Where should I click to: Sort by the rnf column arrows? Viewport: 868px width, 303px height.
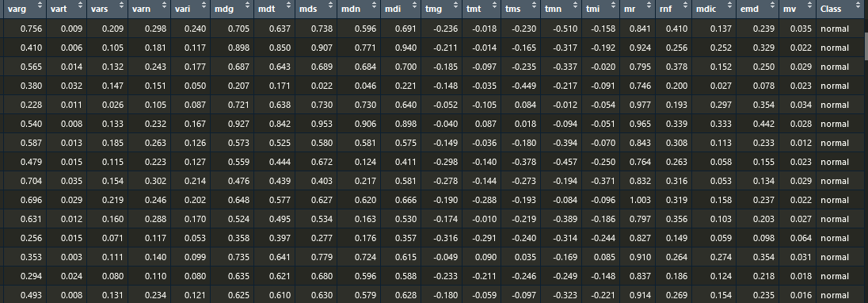click(685, 5)
